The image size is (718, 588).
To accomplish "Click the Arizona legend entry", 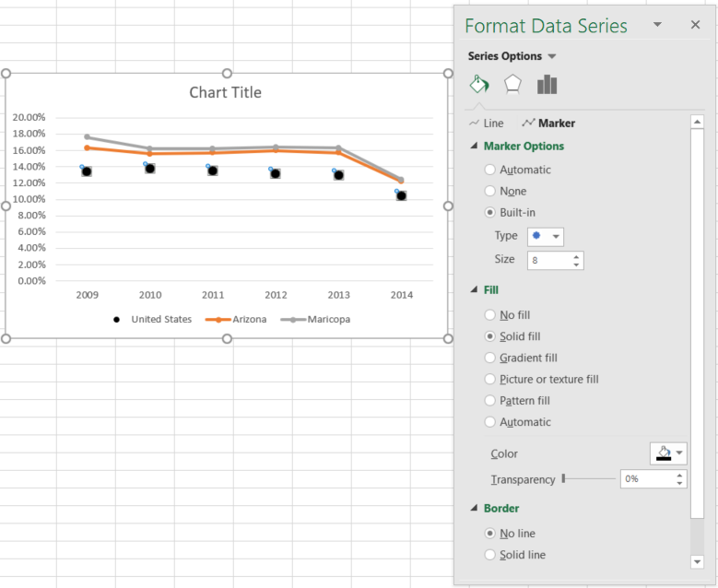I will pos(236,319).
